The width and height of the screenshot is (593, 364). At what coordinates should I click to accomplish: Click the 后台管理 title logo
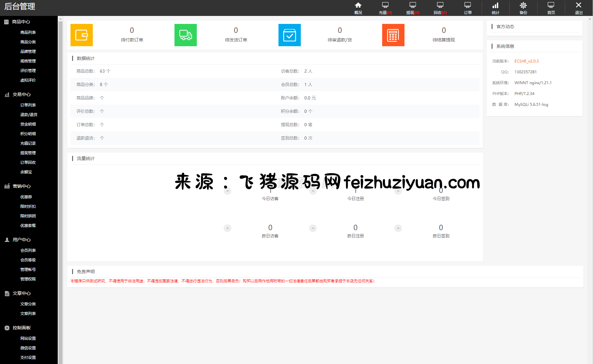(20, 6)
